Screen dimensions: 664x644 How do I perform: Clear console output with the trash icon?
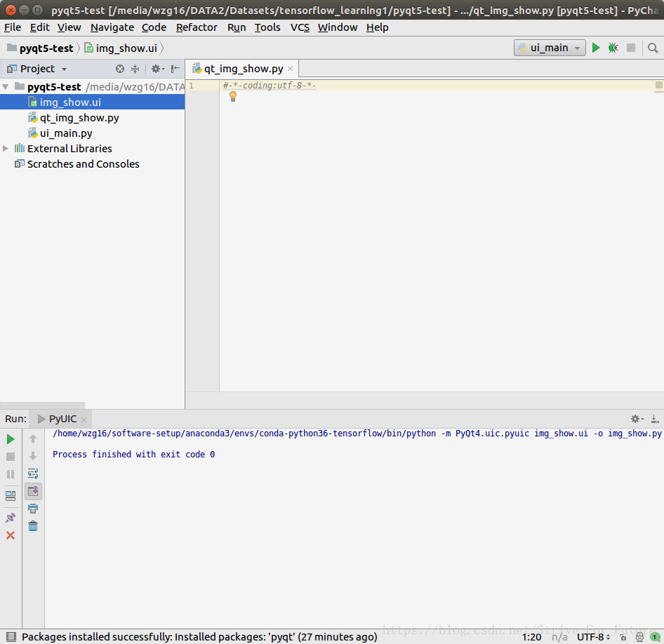point(33,525)
